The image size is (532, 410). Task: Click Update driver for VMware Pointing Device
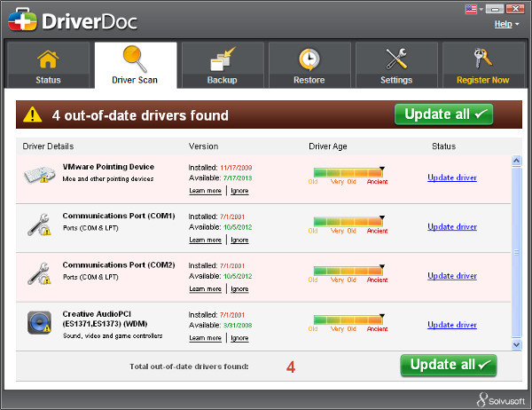pyautogui.click(x=452, y=177)
